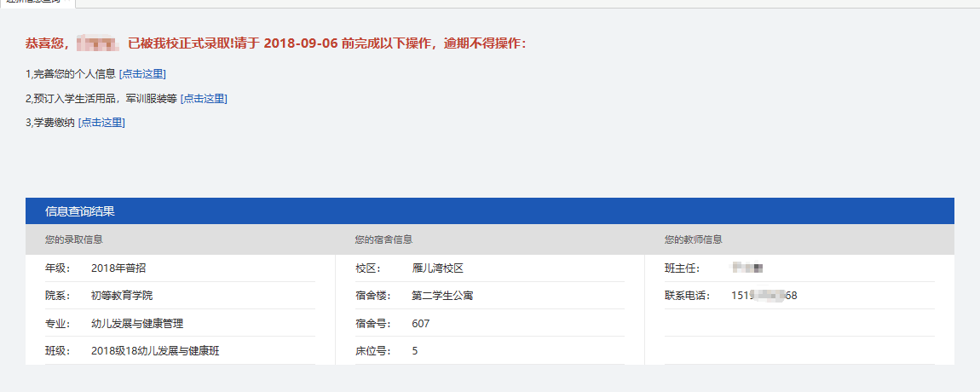
Task: Click the 雁儿湾校区 campus value
Action: tap(437, 268)
